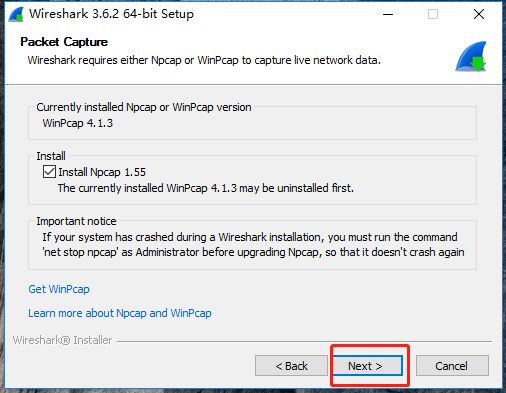This screenshot has height=393, width=506.
Task: Select the WinPcap 4.1.3 installed version text
Action: coord(78,123)
